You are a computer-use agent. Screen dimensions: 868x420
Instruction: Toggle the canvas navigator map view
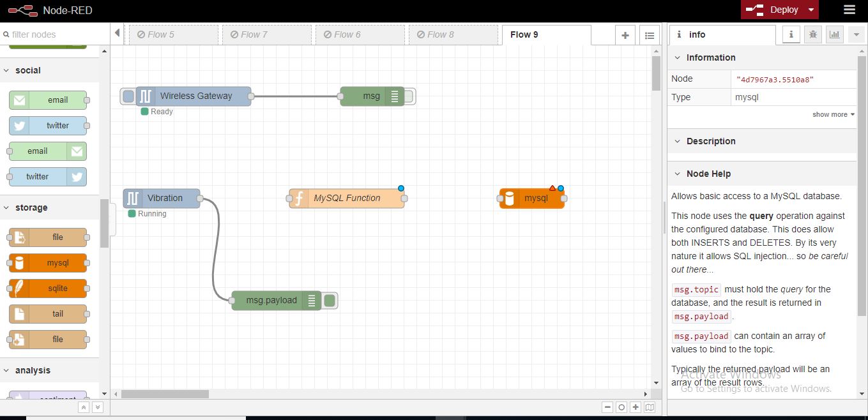coord(650,407)
